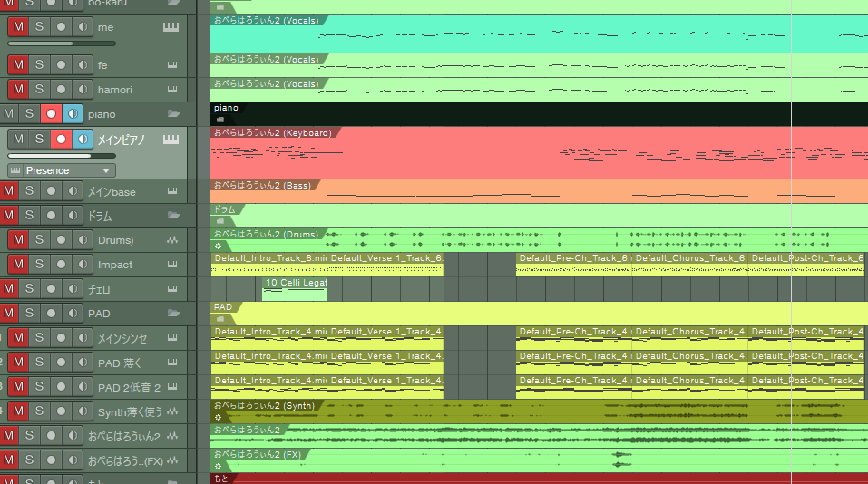Screen dimensions: 868x484
Task: Mute the メインピアノ track
Action: pyautogui.click(x=18, y=139)
